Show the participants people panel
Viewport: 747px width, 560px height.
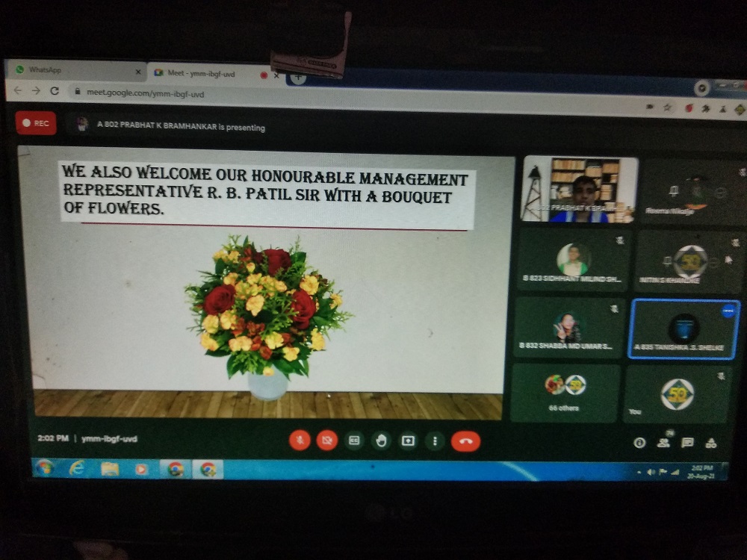pos(663,443)
